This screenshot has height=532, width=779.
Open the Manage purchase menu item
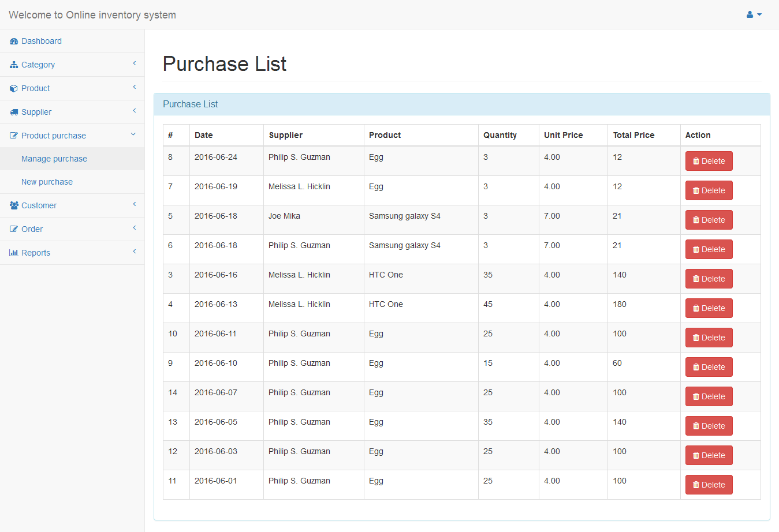pyautogui.click(x=54, y=159)
